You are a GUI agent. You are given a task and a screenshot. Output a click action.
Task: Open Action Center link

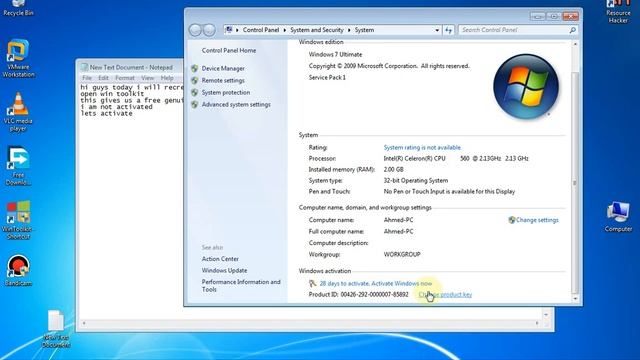(220, 259)
